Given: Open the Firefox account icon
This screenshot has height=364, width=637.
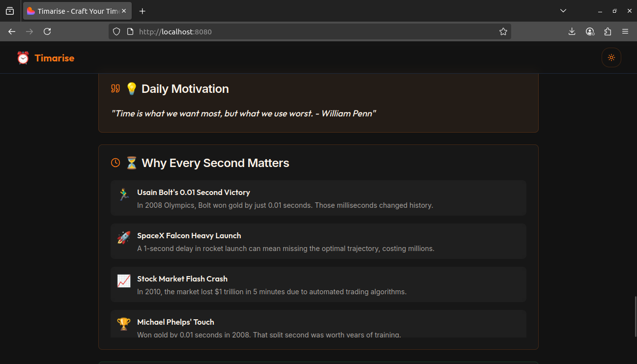Looking at the screenshot, I should coord(590,31).
